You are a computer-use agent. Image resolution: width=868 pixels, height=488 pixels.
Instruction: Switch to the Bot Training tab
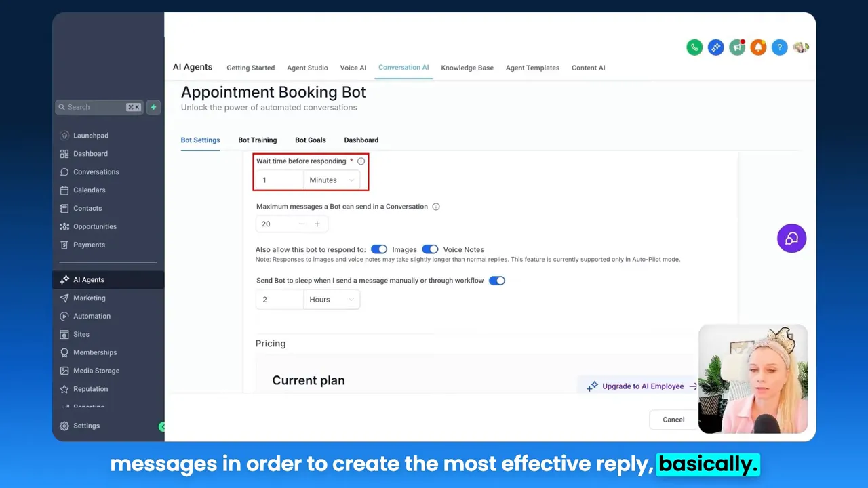click(257, 140)
